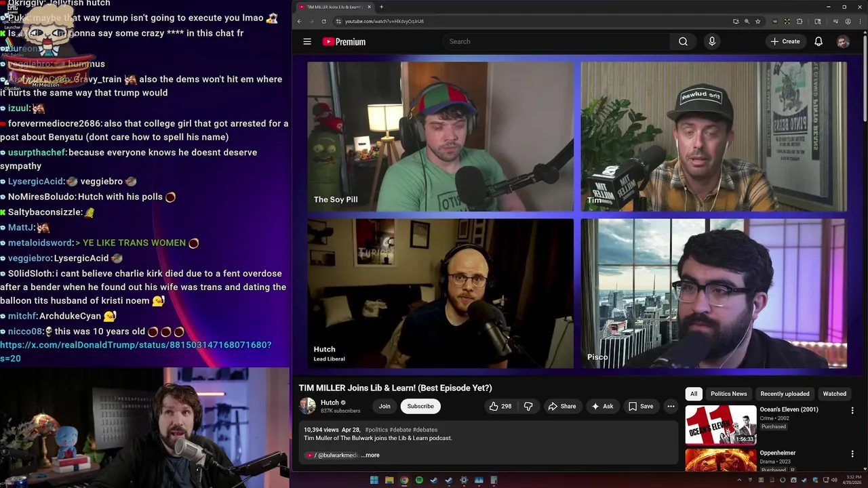
Task: Click the #politics hashtag
Action: pos(376,430)
